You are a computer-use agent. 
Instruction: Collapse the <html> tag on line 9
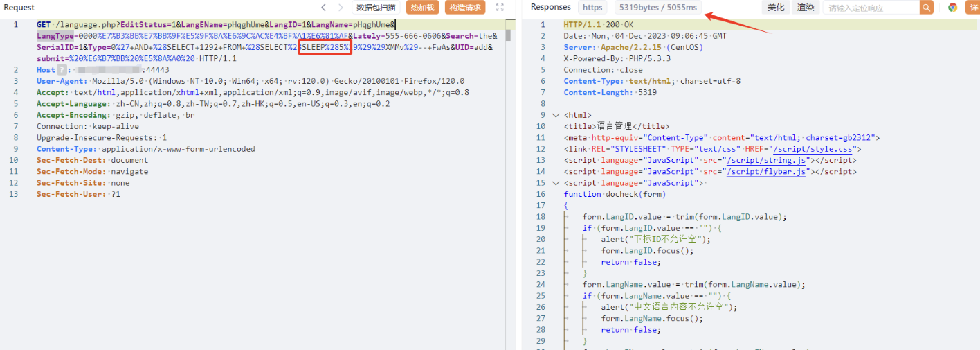click(556, 115)
